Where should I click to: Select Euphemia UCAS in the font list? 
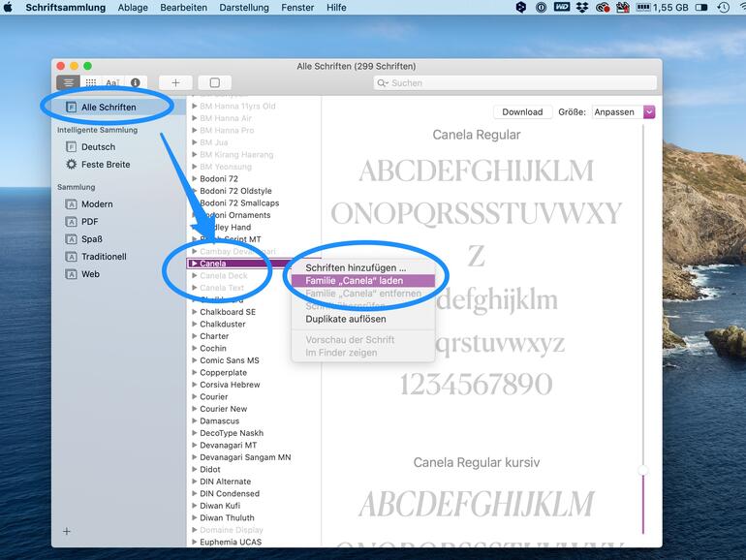231,542
